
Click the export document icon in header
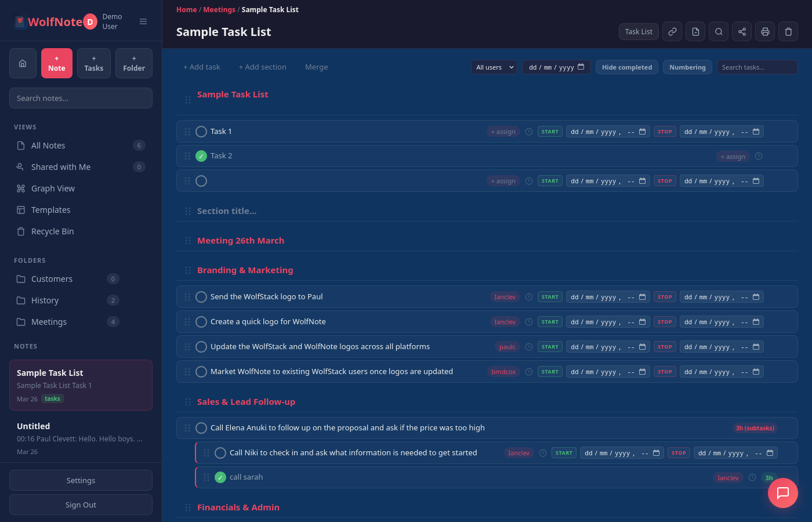click(695, 32)
